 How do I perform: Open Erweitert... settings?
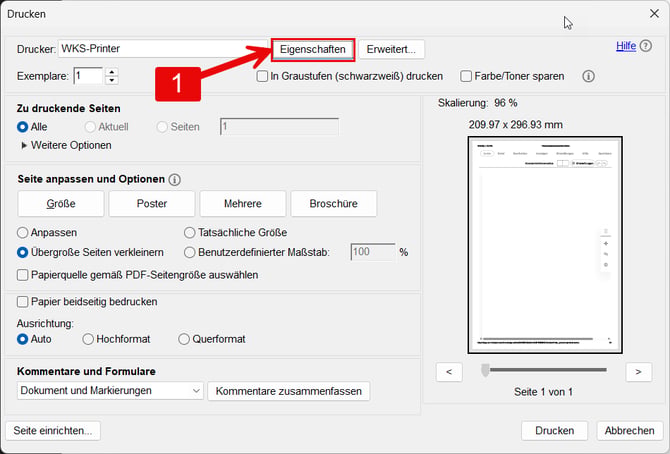tap(391, 50)
